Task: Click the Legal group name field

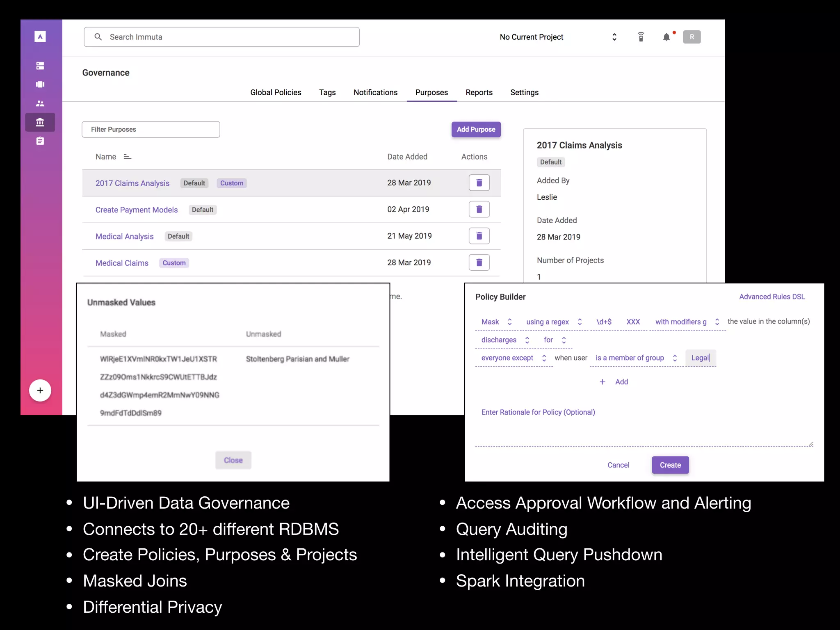Action: 701,358
